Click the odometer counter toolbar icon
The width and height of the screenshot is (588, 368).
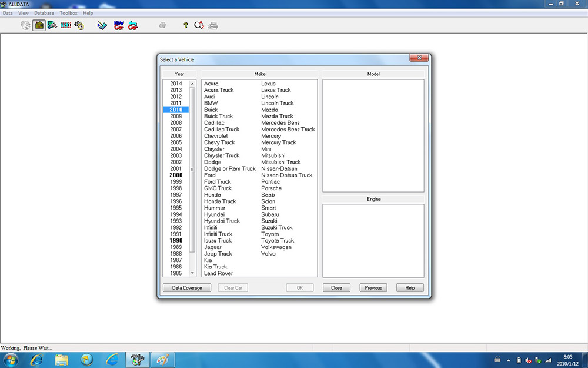point(66,25)
